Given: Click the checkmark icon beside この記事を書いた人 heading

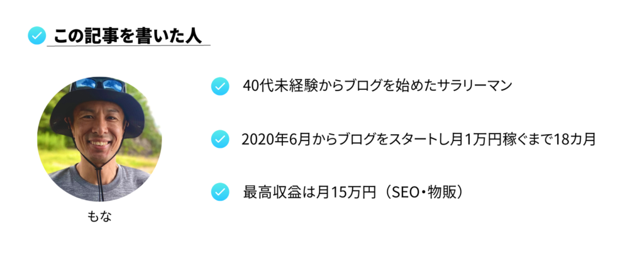Looking at the screenshot, I should [36, 36].
